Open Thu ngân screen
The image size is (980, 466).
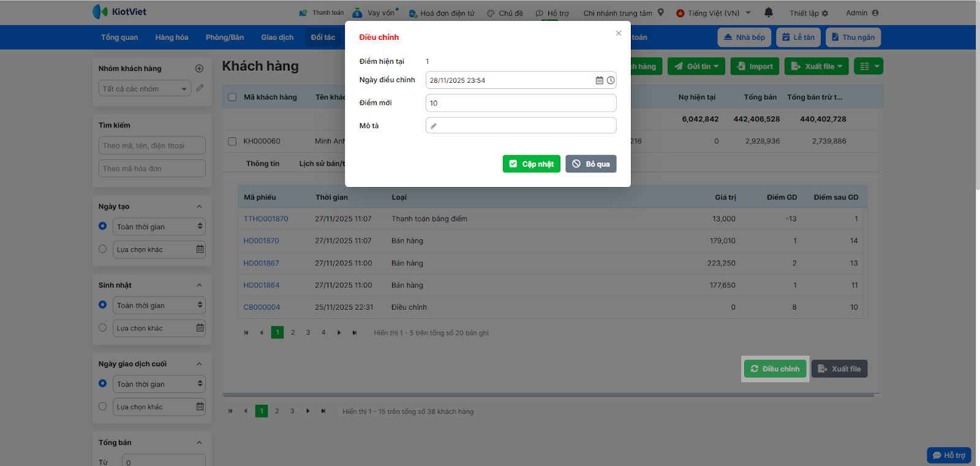[853, 37]
